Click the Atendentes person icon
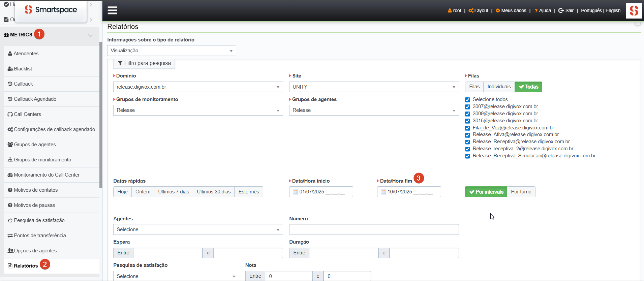The image size is (644, 281). click(x=10, y=54)
